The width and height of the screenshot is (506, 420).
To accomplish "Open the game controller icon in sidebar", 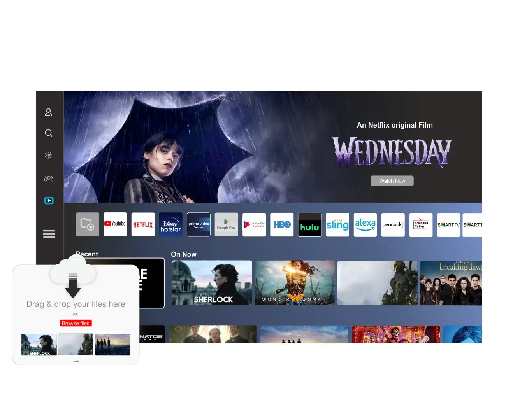I will coord(49,178).
